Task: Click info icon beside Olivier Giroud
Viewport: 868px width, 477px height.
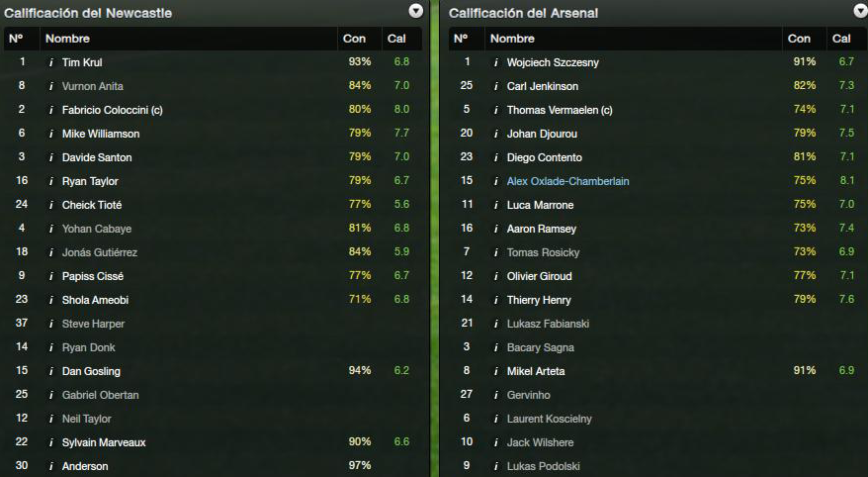Action: 496,276
